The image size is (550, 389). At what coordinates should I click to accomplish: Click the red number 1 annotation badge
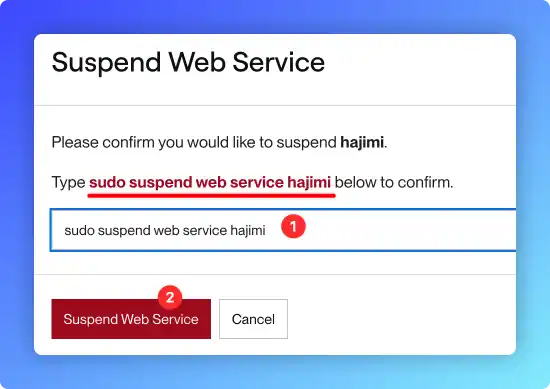coord(293,226)
